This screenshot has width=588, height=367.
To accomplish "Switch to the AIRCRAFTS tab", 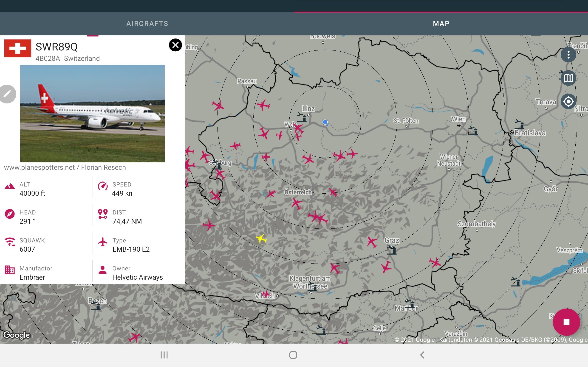I will click(147, 24).
